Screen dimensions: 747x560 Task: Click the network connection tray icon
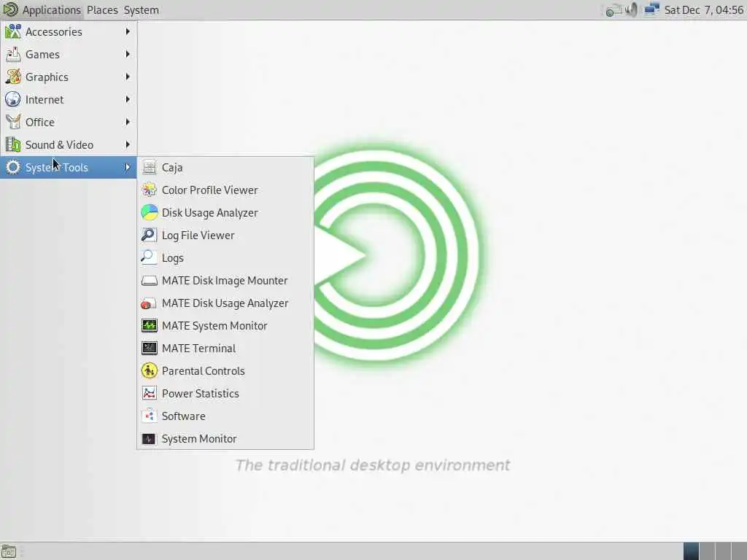651,9
